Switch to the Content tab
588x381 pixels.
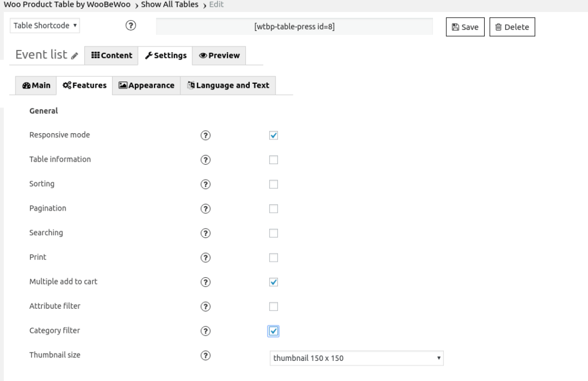click(x=111, y=56)
